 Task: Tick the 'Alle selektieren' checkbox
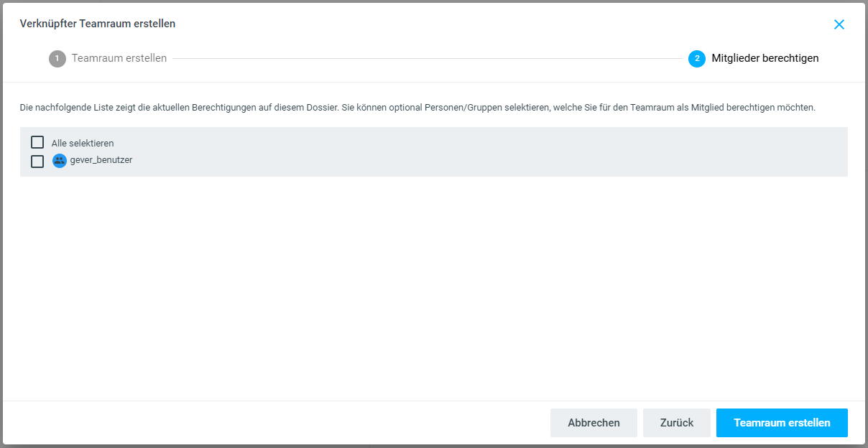[x=37, y=143]
